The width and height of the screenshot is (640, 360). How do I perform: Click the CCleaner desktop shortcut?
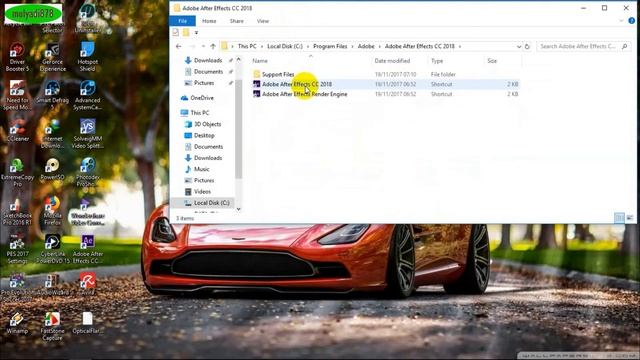17,131
